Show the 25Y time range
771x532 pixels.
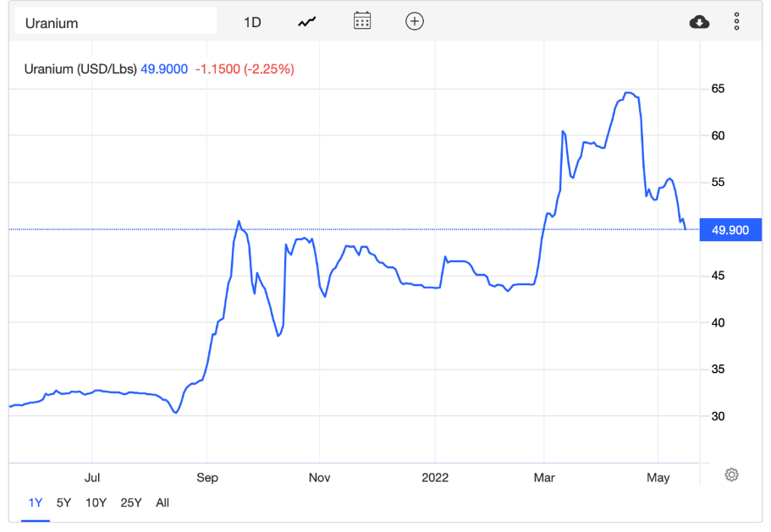[131, 502]
